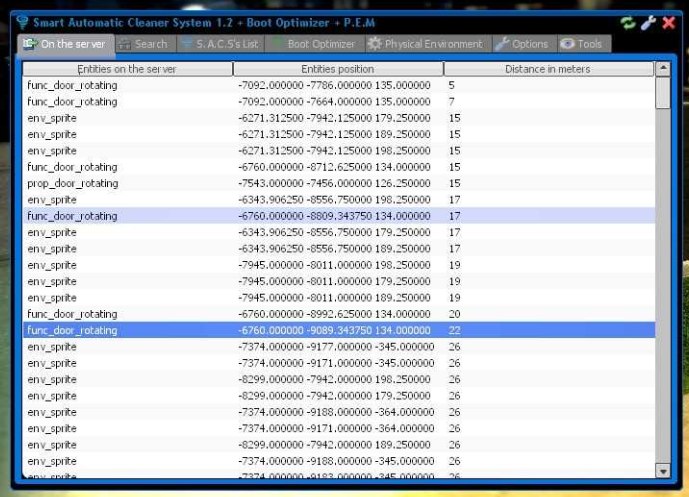The height and width of the screenshot is (497, 689).
Task: Select func_door_rotating row with distance 20
Action: [x=338, y=314]
